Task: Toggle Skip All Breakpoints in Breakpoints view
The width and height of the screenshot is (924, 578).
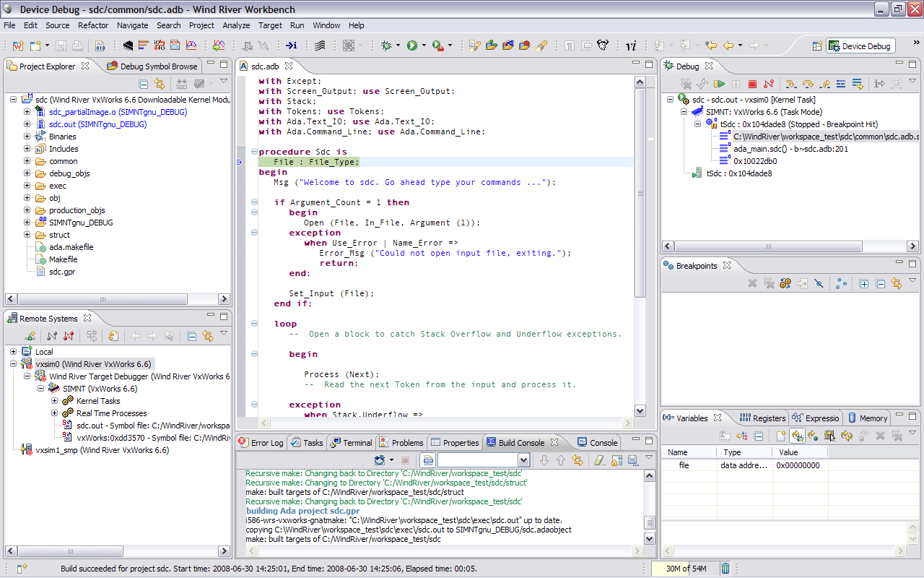Action: 819,284
